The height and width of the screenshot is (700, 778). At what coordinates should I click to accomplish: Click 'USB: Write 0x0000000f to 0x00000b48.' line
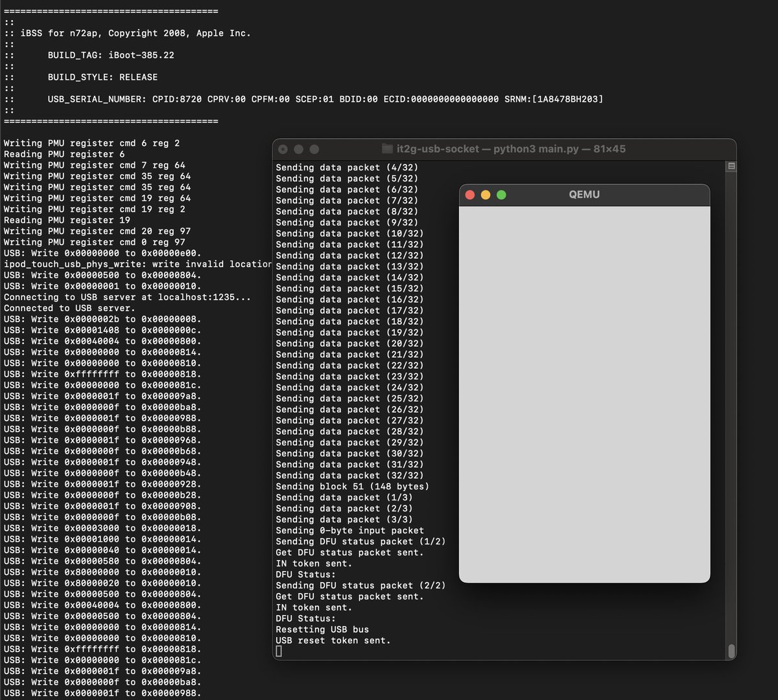(102, 474)
